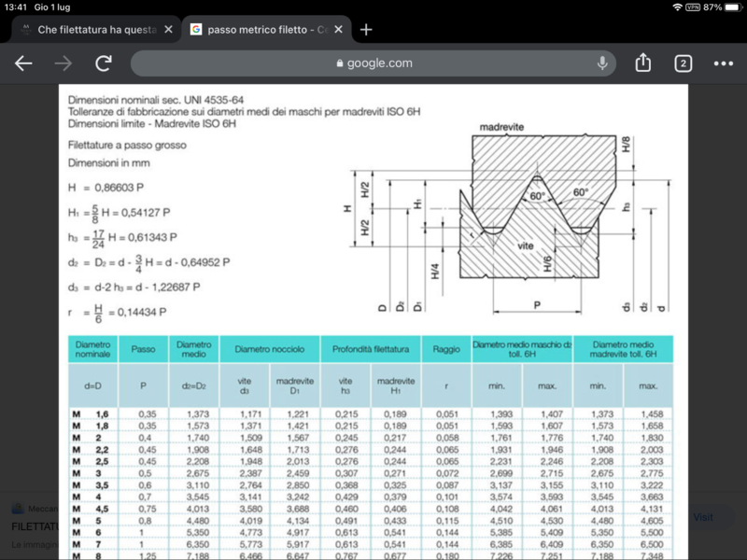Screen dimensions: 747x560
Task: Close the 'passo metrico filetto' tab
Action: [x=339, y=29]
